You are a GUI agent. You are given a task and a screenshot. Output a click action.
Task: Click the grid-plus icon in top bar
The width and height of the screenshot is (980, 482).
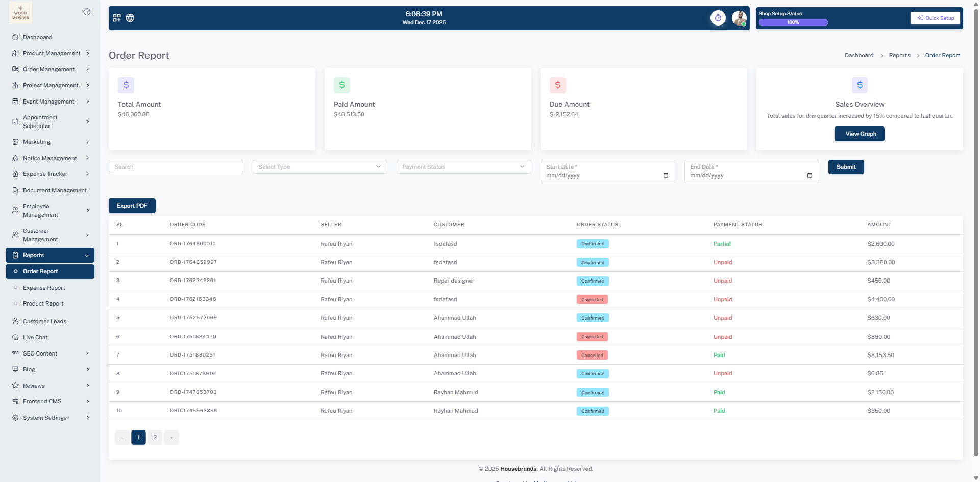[x=117, y=18]
